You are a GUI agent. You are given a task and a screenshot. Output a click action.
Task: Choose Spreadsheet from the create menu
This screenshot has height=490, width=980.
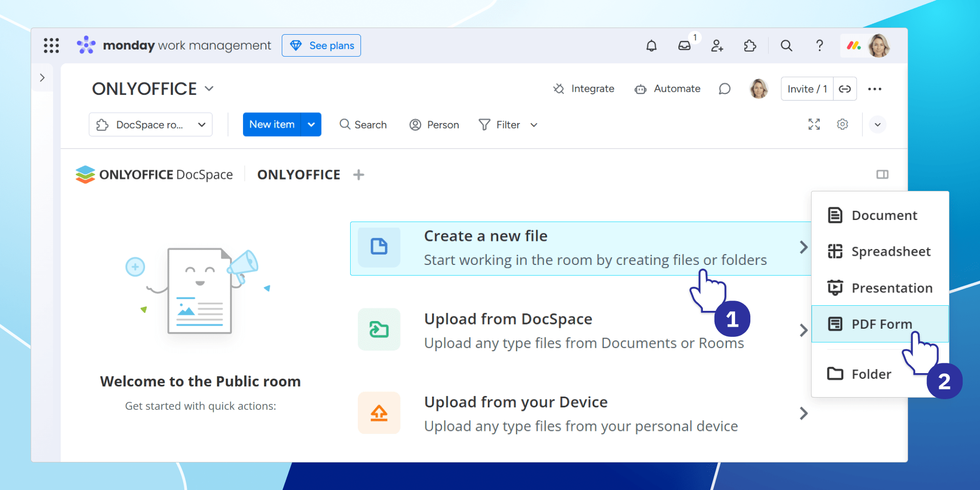[880, 252]
